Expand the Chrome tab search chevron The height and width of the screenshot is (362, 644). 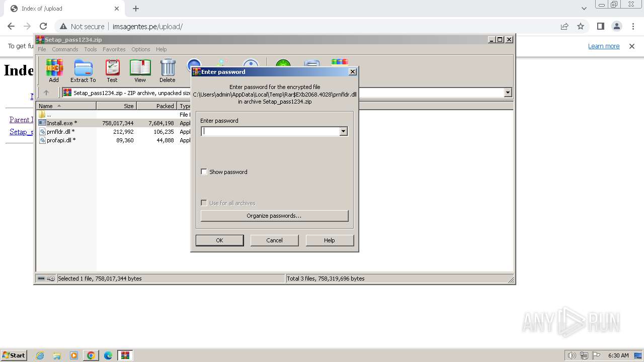(x=584, y=9)
